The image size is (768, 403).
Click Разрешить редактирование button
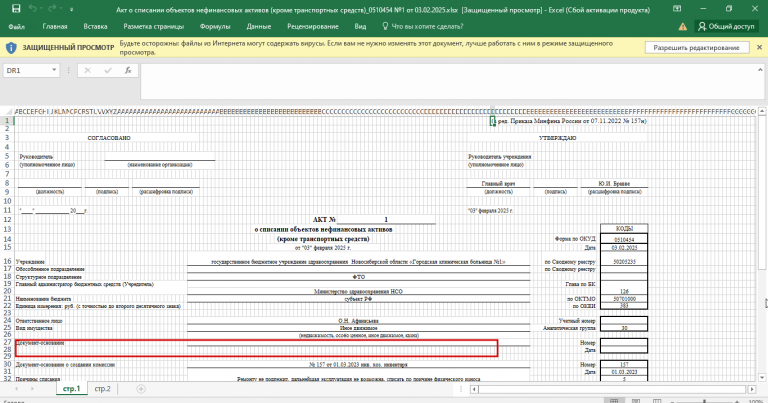click(x=697, y=47)
